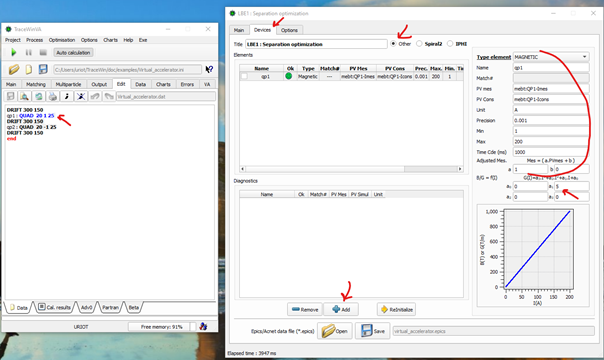
Task: Click the line 'qp1 : QUAD 20 1 25'
Action: tap(30, 116)
